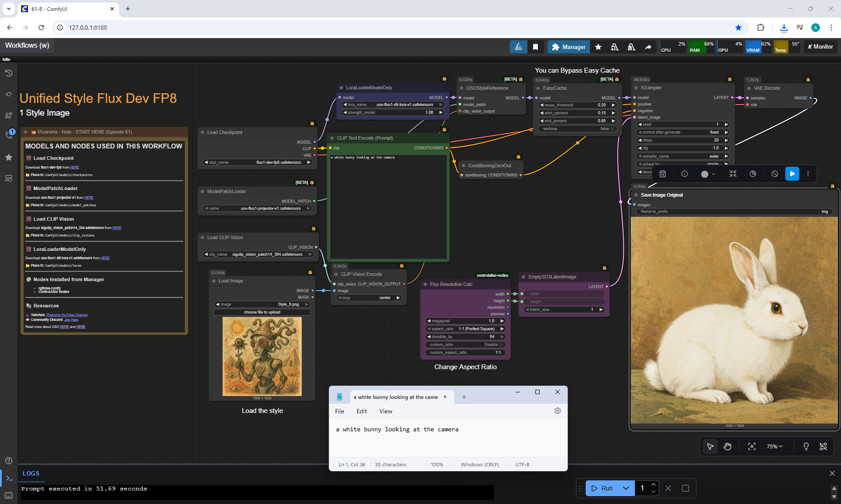Open the Manager panel
Image resolution: width=841 pixels, height=504 pixels.
pyautogui.click(x=569, y=47)
